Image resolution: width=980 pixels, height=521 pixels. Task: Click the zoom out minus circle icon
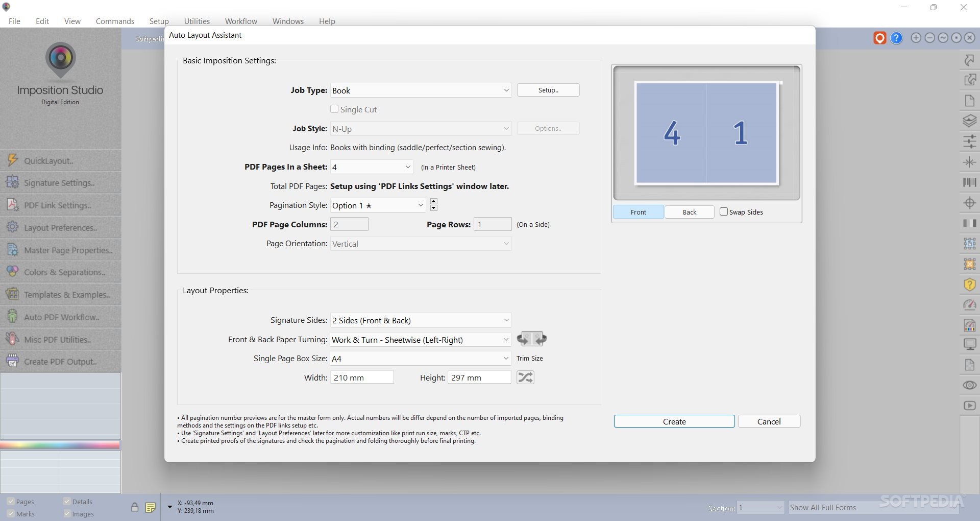(929, 38)
